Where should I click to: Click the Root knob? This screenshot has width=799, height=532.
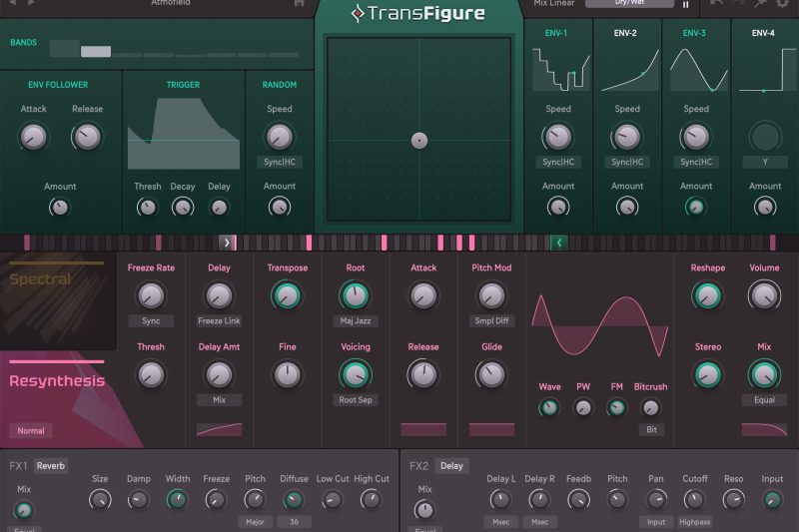[355, 295]
